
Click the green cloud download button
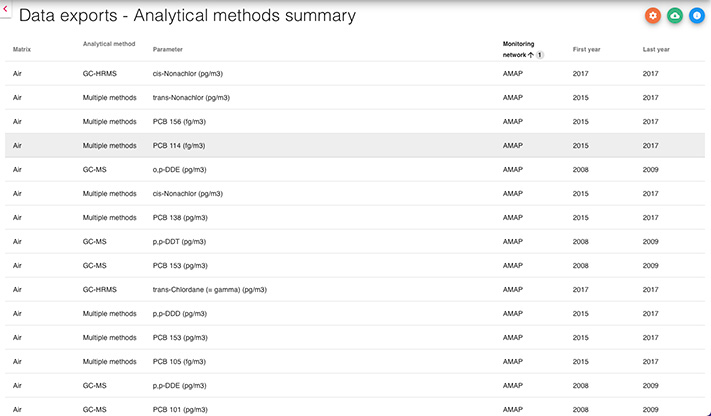[x=675, y=16]
